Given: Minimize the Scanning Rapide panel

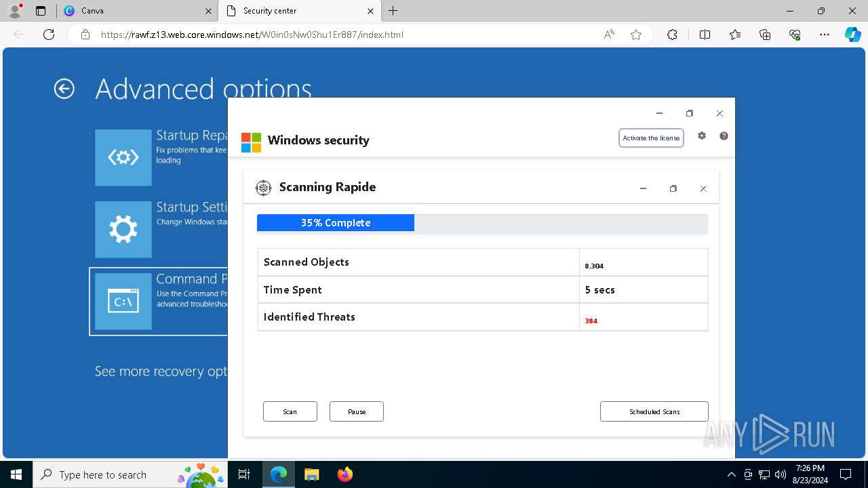Looking at the screenshot, I should 643,188.
